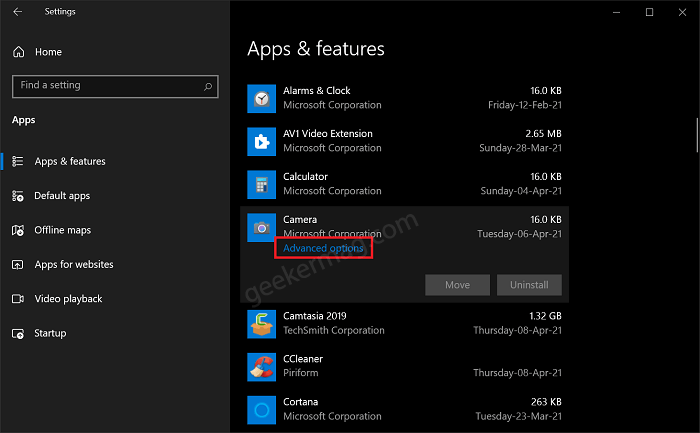Click TechSmith Corporation publisher text

pos(333,330)
